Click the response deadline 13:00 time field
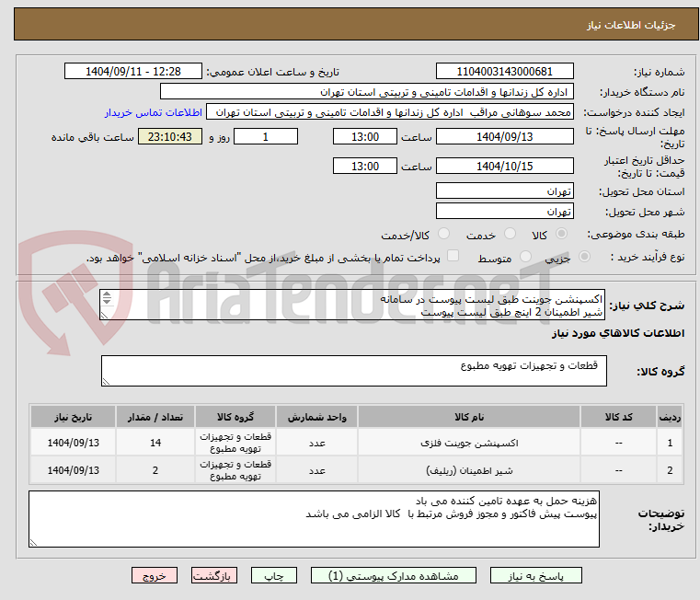 365,137
